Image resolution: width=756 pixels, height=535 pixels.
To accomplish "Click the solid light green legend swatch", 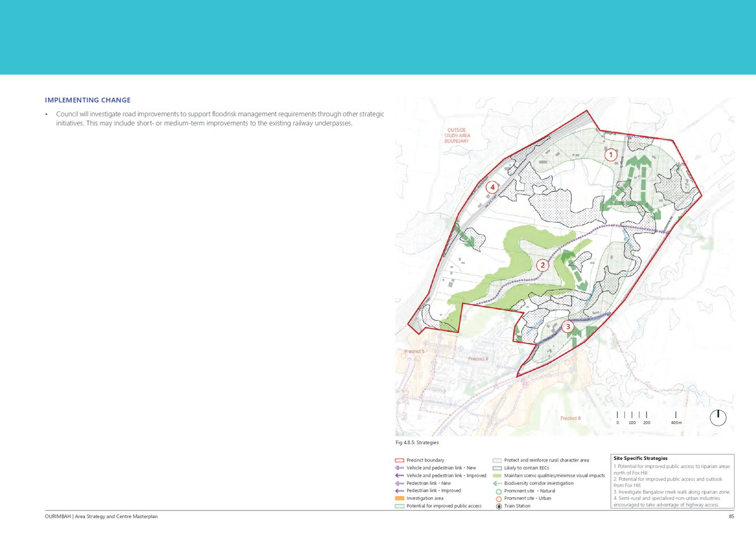I will pyautogui.click(x=497, y=476).
